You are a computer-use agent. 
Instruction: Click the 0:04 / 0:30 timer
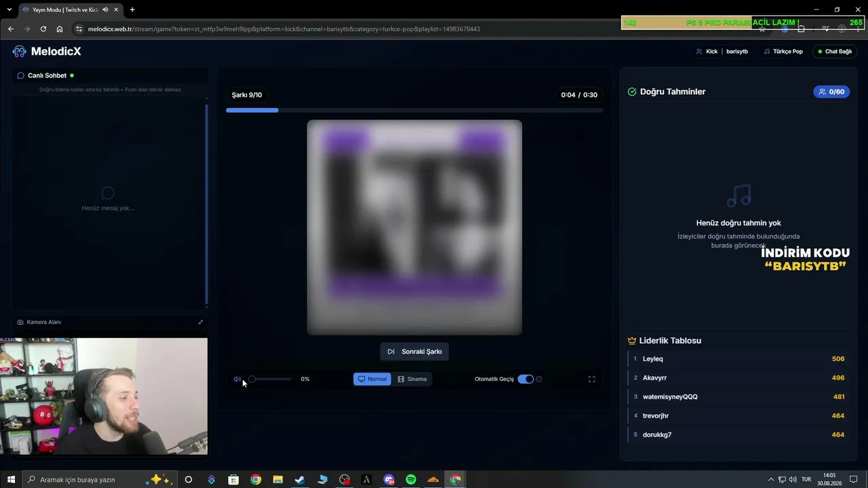(579, 95)
